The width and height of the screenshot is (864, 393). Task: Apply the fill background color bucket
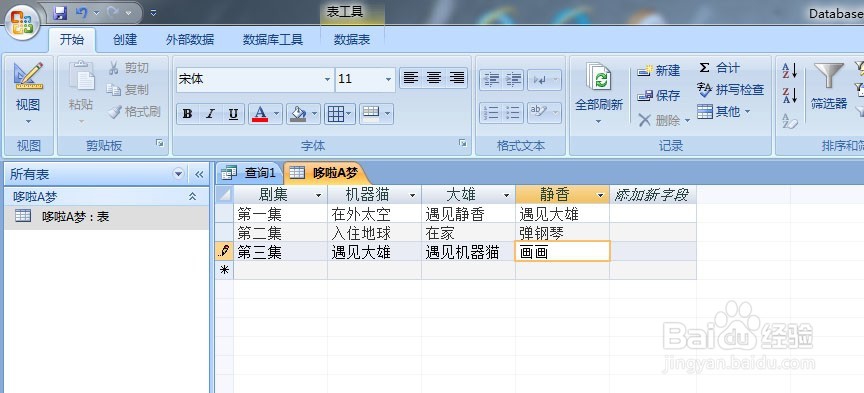[x=298, y=114]
